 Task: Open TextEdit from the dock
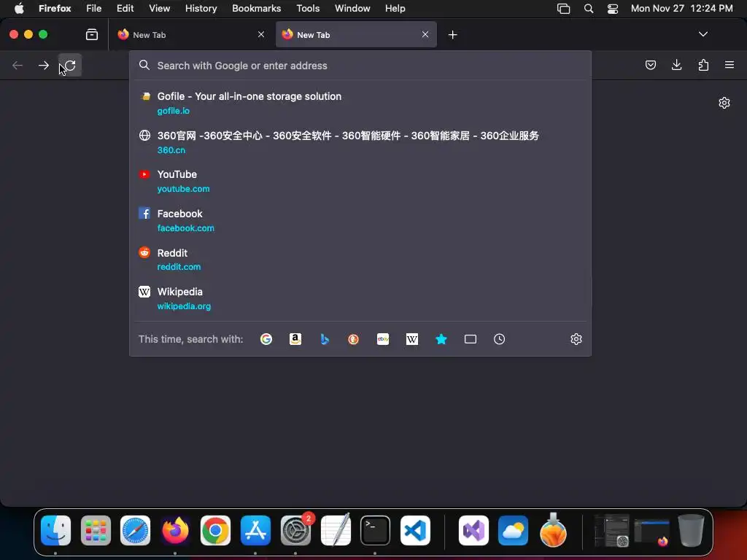click(x=336, y=530)
